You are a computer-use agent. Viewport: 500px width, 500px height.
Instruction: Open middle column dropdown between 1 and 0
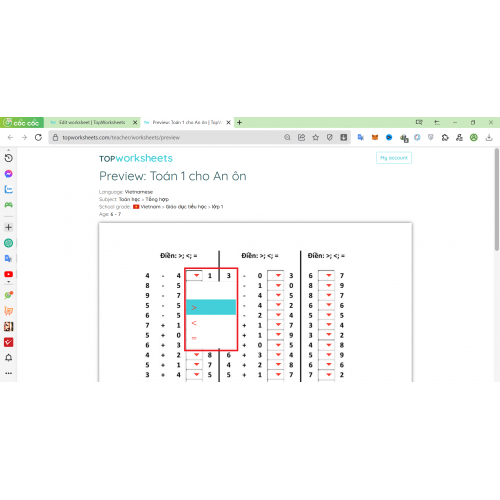coord(275,285)
